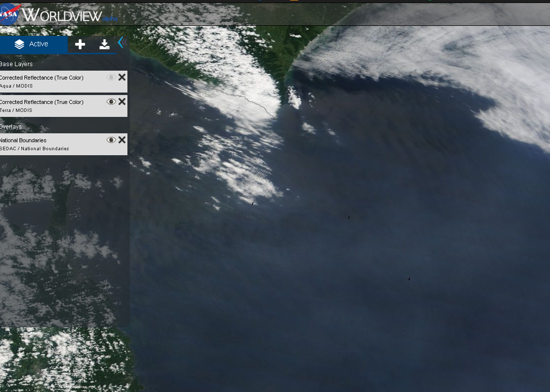
Task: Remove the Terra / MODIS layer
Action: pyautogui.click(x=122, y=101)
